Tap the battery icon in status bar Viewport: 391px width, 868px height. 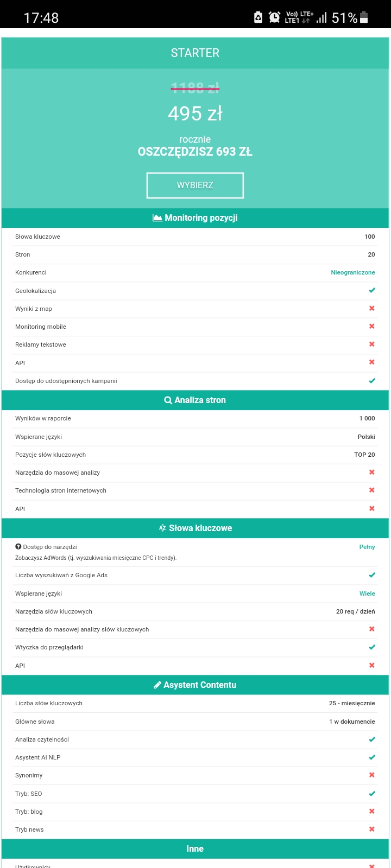364,17
